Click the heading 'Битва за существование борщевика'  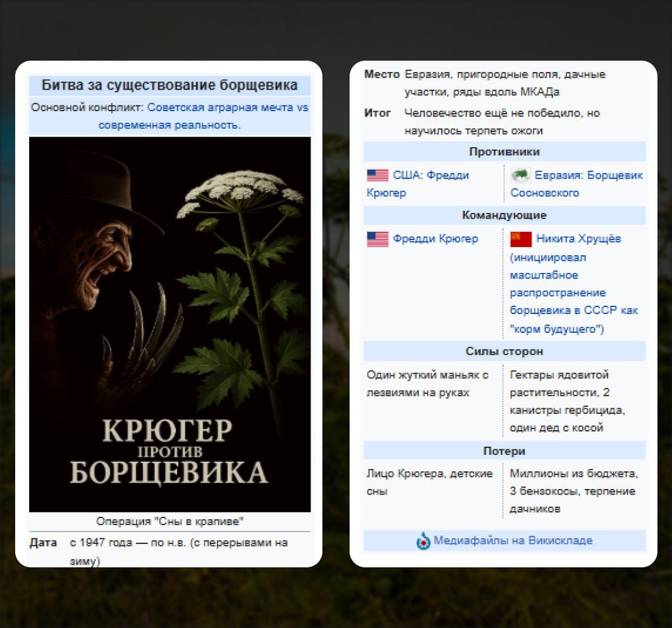[x=169, y=85]
